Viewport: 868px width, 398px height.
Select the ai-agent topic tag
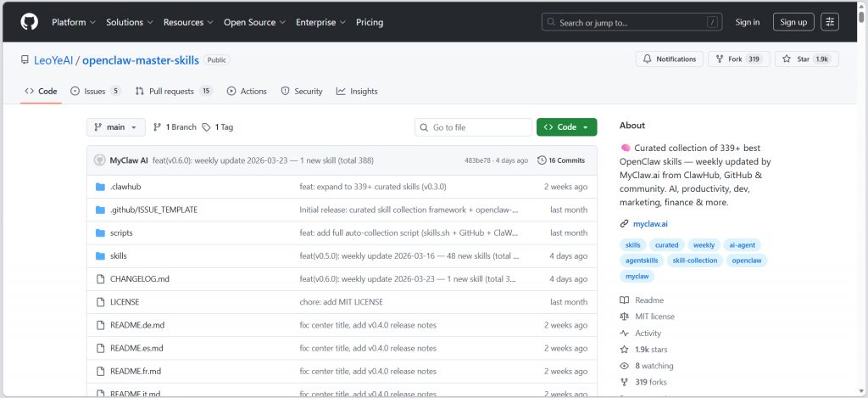[743, 245]
